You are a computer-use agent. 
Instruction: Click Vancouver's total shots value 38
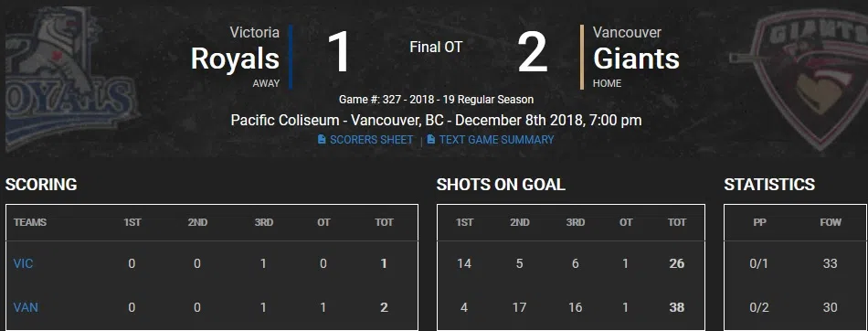676,307
